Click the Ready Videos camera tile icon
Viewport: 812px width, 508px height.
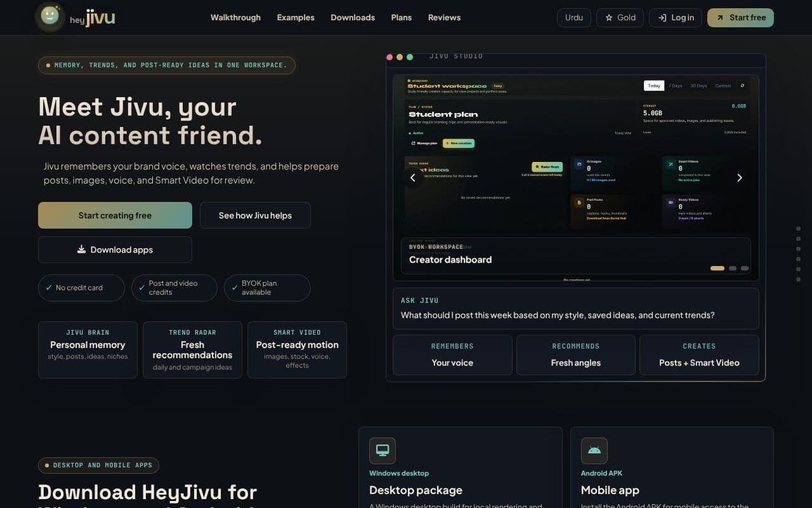(671, 203)
